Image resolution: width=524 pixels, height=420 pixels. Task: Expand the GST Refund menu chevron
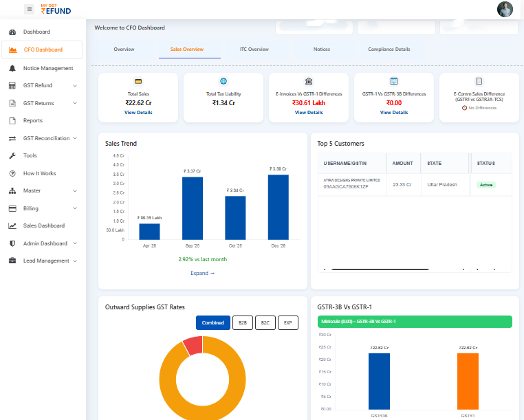[x=75, y=85]
